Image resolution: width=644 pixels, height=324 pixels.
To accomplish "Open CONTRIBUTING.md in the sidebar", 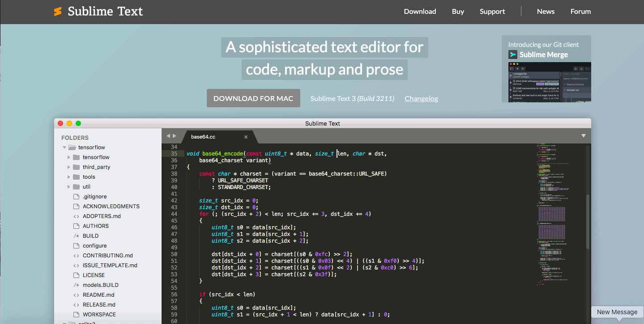I will coord(108,256).
